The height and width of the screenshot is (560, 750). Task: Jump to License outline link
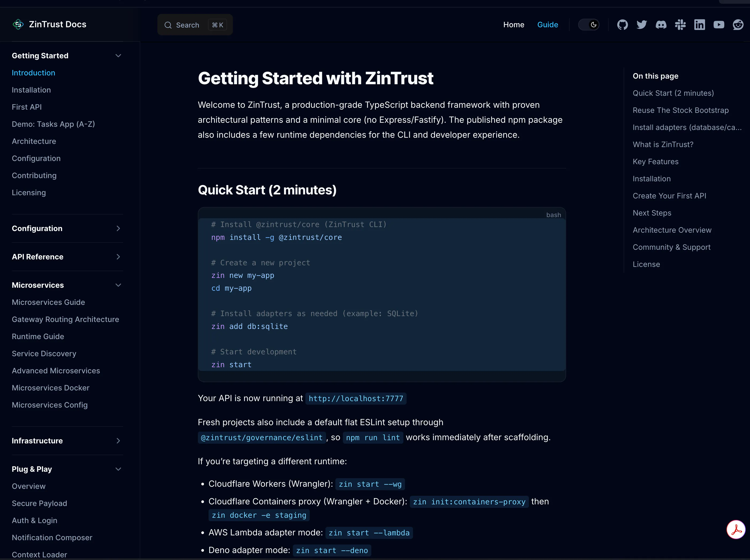click(646, 264)
